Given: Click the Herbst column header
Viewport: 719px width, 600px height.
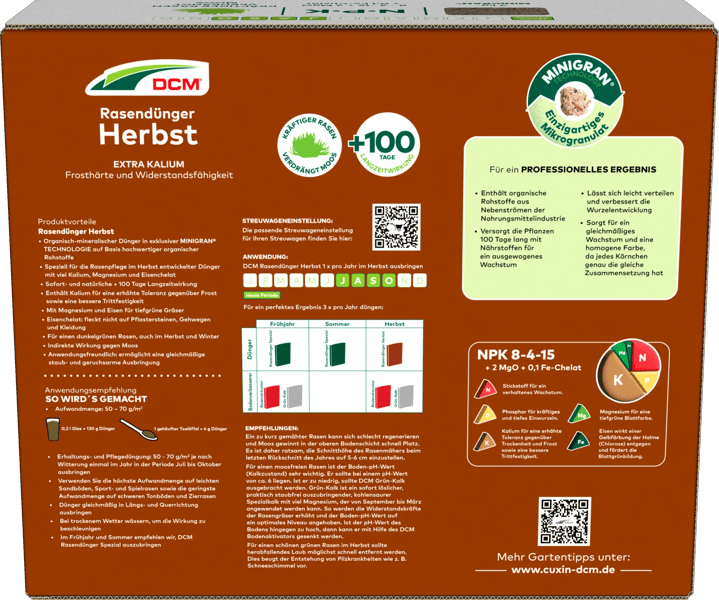Looking at the screenshot, I should pos(394,324).
